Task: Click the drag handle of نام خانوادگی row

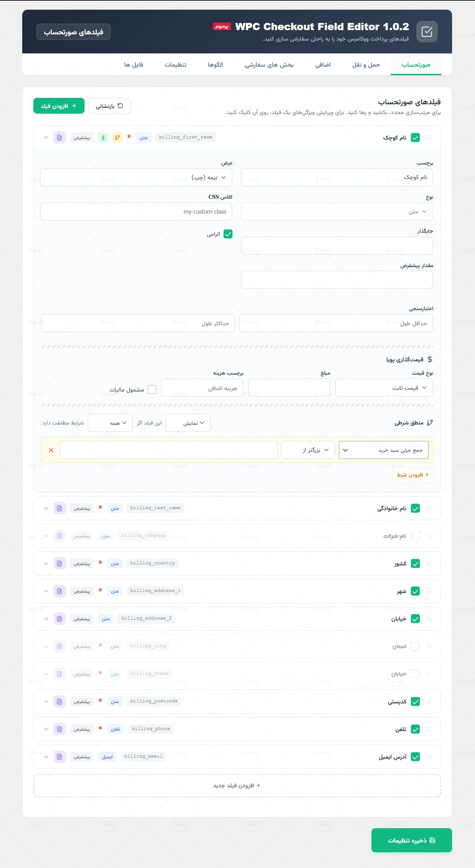Action: coord(429,508)
